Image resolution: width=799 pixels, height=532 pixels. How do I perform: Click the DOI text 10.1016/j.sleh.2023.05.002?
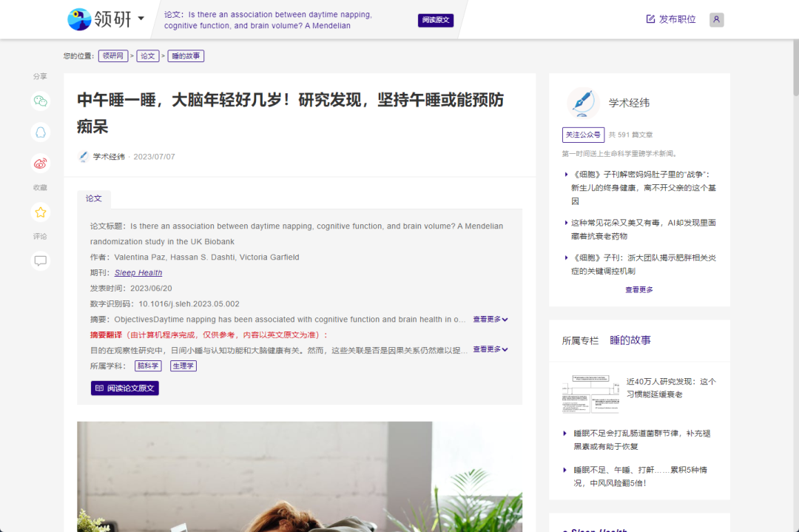[x=189, y=304]
